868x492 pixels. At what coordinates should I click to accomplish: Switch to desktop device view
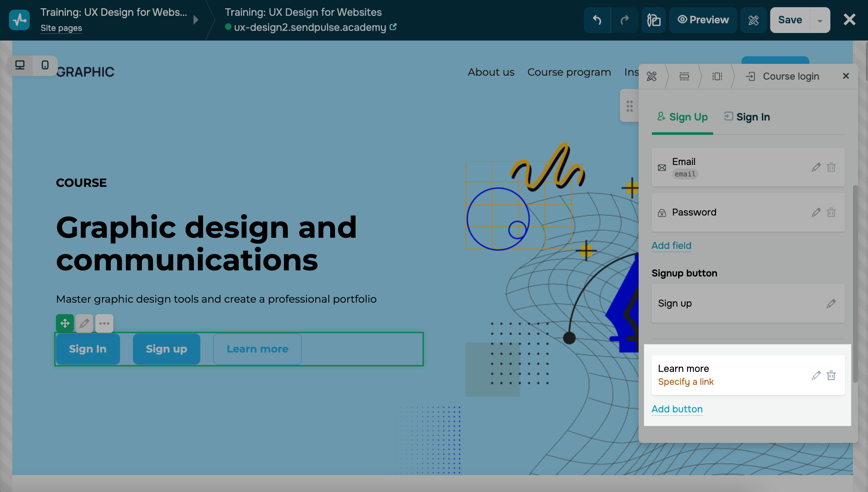pos(20,65)
